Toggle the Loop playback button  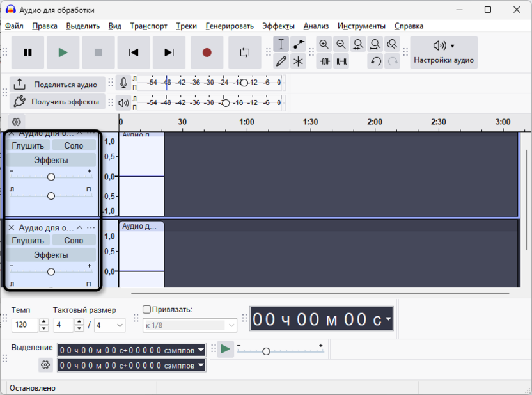click(x=245, y=52)
